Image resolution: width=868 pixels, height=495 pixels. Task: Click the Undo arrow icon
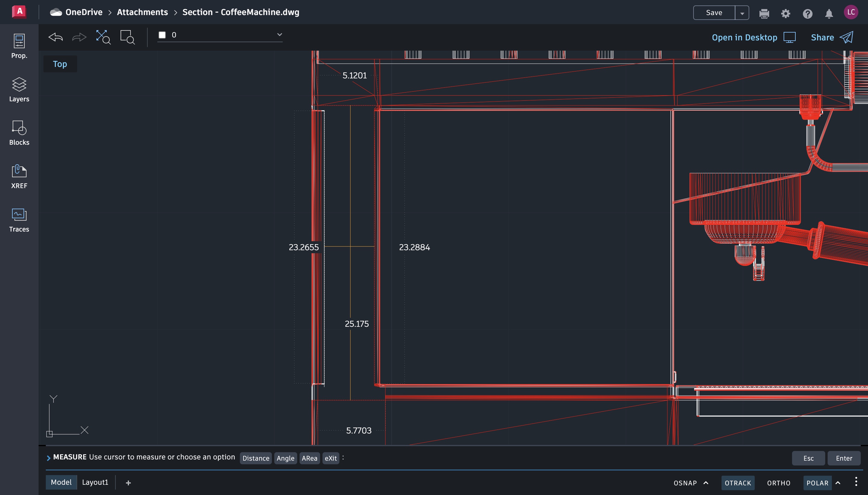click(56, 37)
